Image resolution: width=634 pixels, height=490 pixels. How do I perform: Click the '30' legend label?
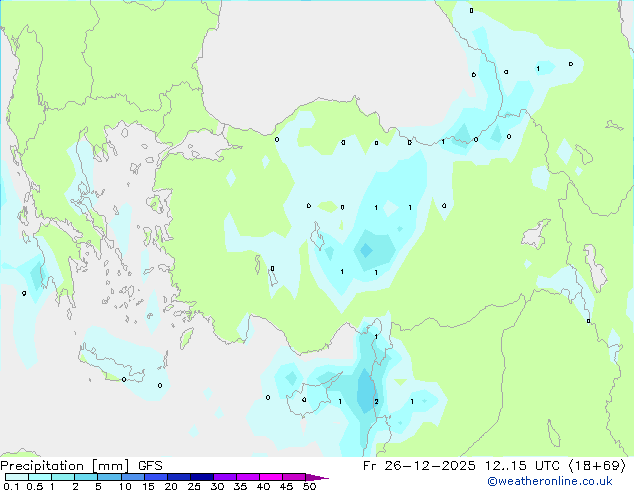point(217,486)
